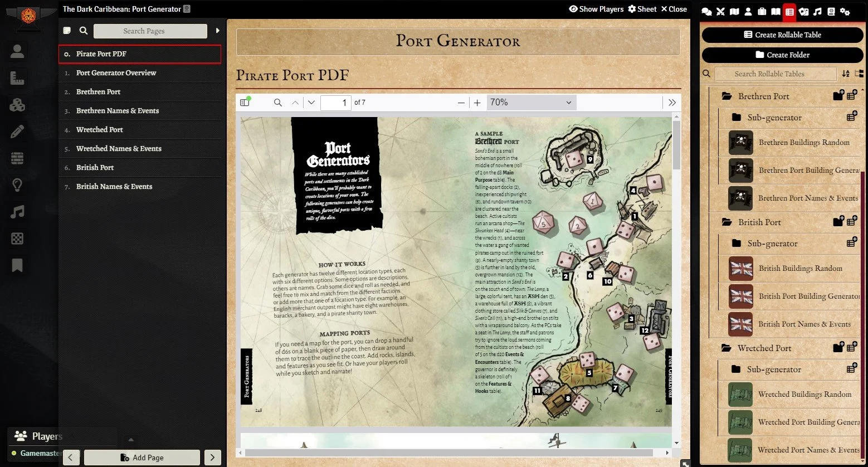Image resolution: width=868 pixels, height=467 pixels.
Task: Click the Search Pages field
Action: pos(150,31)
